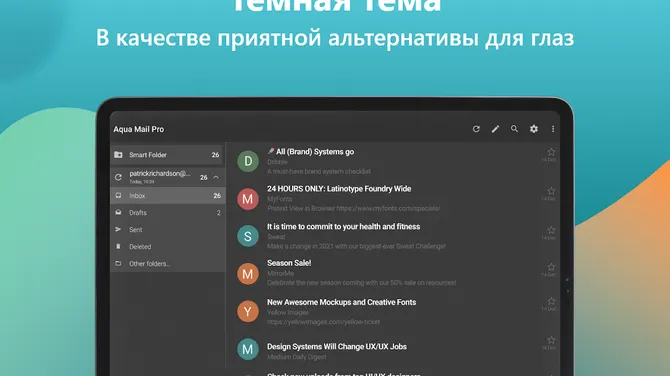The height and width of the screenshot is (376, 670).
Task: Collapse the patrickrichardson account folder list
Action: coord(216,177)
